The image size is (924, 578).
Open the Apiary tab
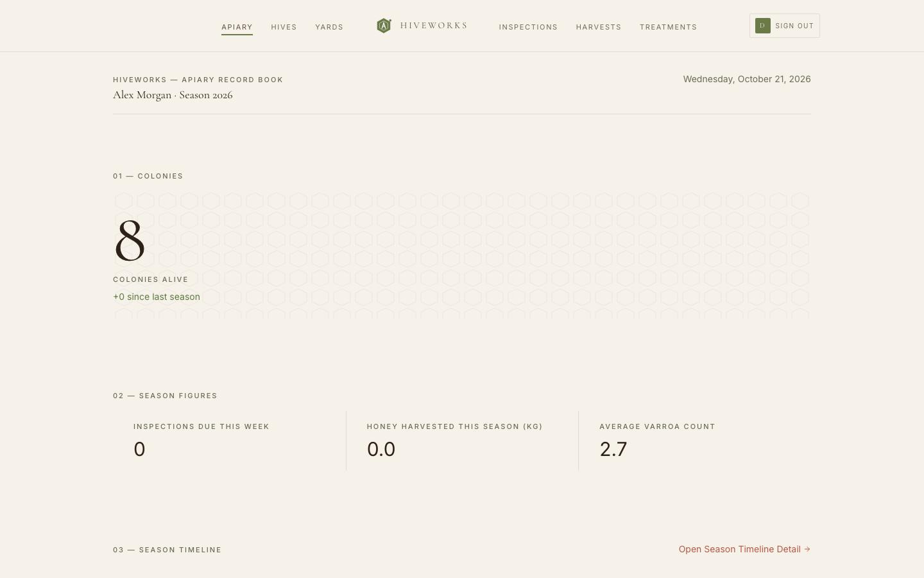click(x=237, y=27)
